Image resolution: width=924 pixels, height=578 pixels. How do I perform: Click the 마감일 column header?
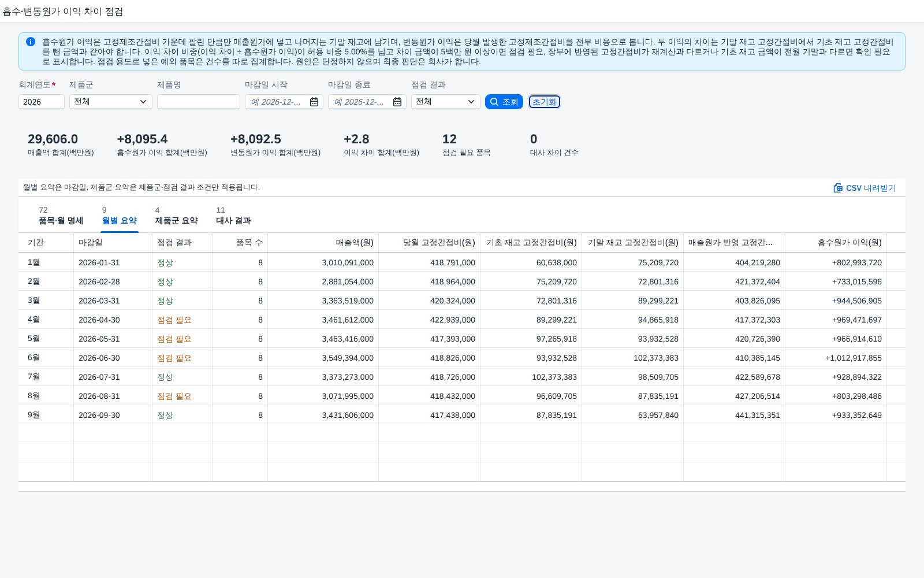point(113,243)
